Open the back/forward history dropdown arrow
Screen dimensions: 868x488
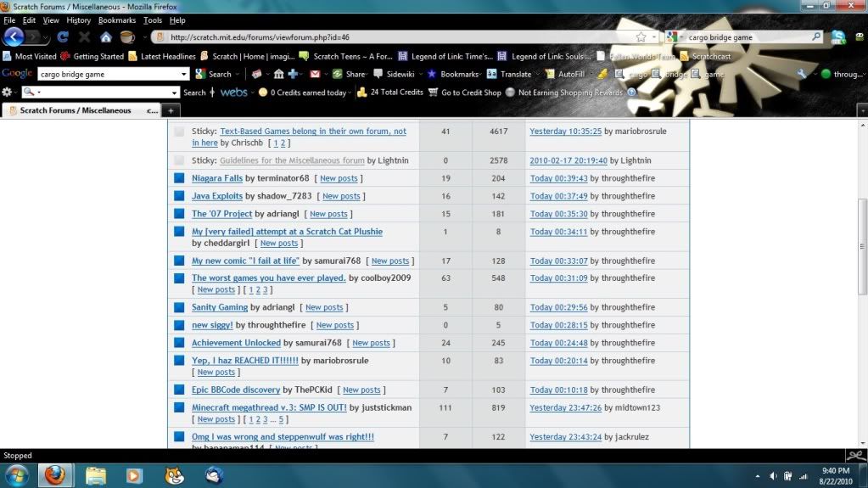45,37
